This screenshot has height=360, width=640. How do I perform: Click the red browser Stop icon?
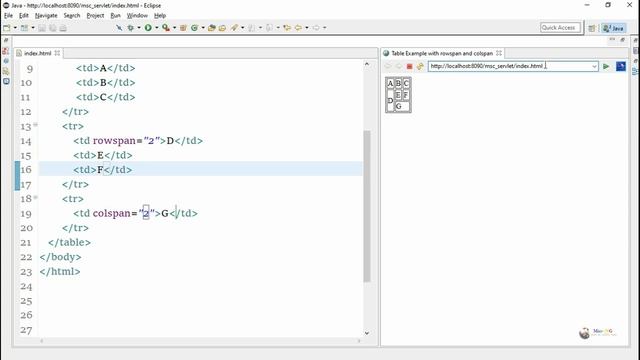click(x=409, y=66)
